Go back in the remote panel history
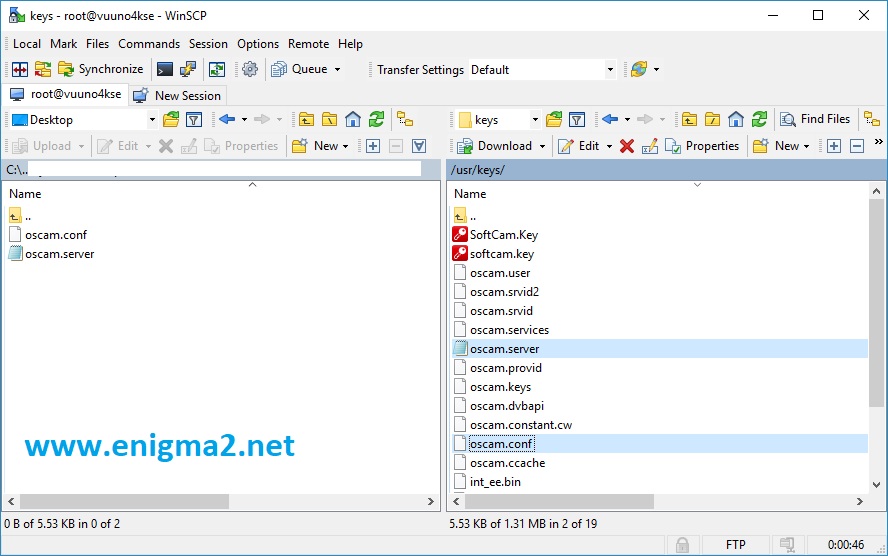The height and width of the screenshot is (556, 888). point(610,119)
